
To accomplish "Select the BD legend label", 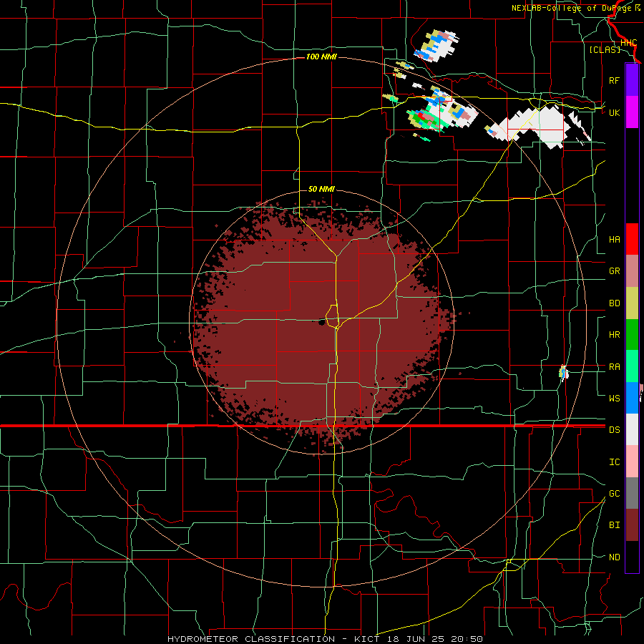I will click(x=614, y=303).
